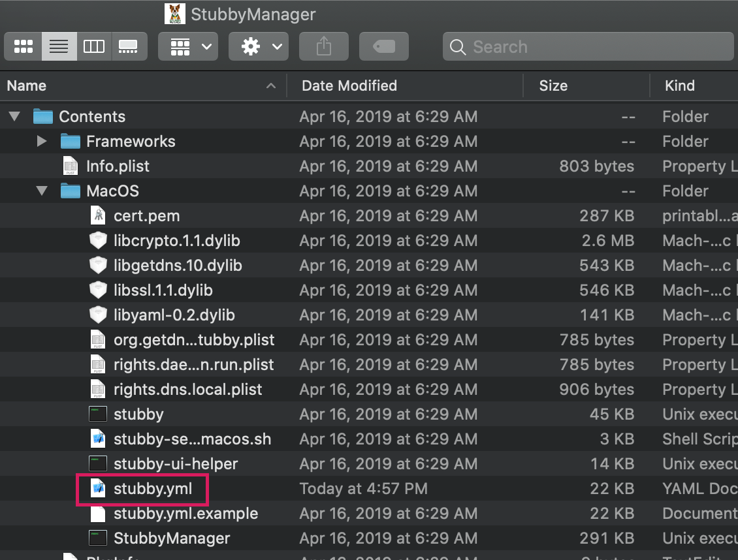The width and height of the screenshot is (738, 560).
Task: Click 'Today at 4:57 PM' date cell
Action: (363, 488)
